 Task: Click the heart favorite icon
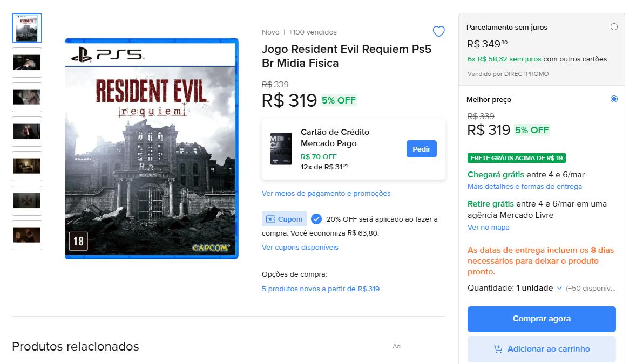(438, 32)
